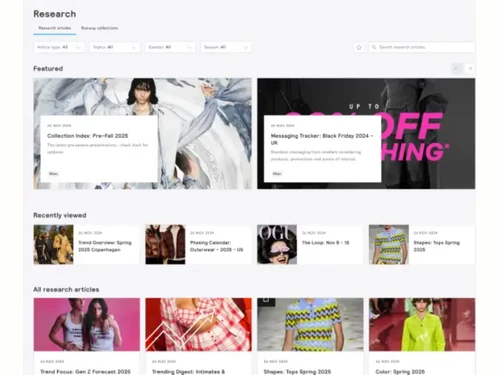Click The Loop Vogue cover thumbnail
Viewport: 500px width, 375px height.
click(x=277, y=244)
